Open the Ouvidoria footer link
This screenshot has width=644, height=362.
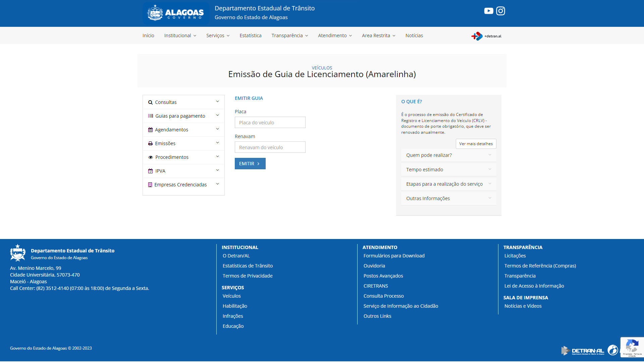[x=374, y=266]
